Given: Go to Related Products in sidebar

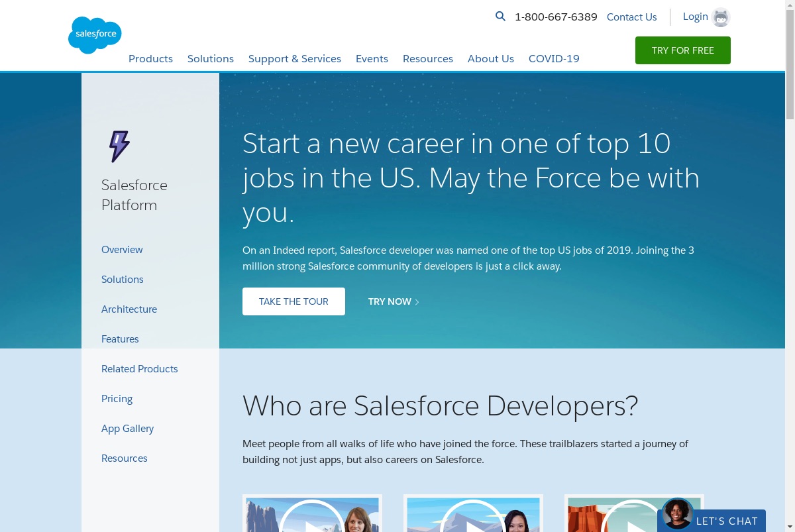Looking at the screenshot, I should click(140, 369).
